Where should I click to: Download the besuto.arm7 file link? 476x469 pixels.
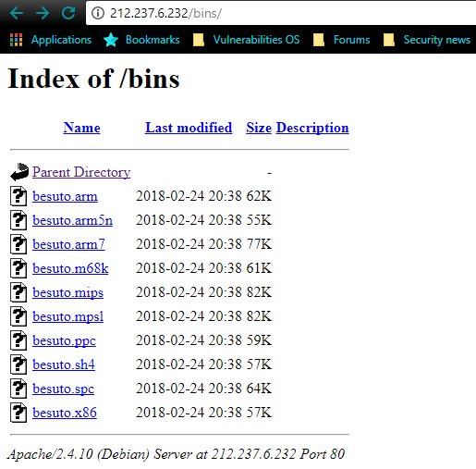68,244
